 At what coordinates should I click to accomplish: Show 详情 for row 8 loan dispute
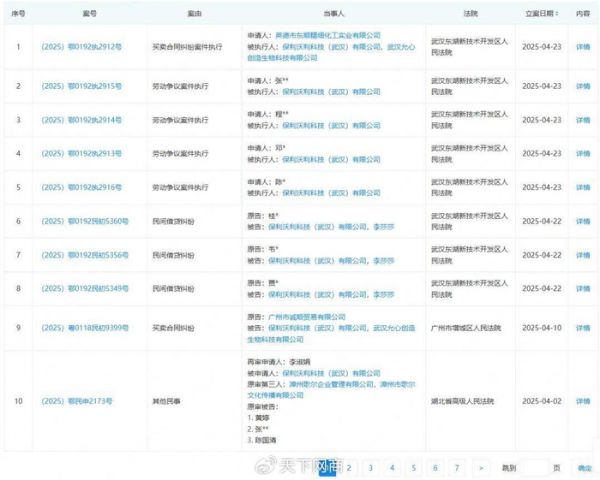pos(583,288)
